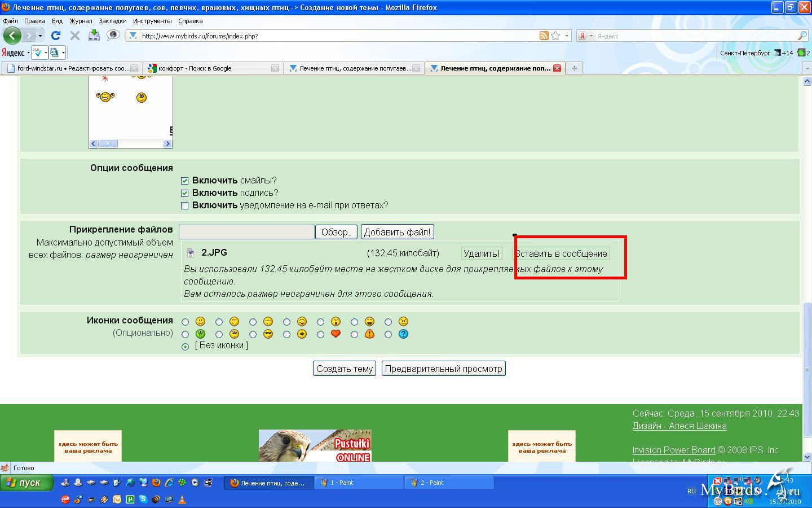The height and width of the screenshot is (508, 812).
Task: Open the пуск Start button
Action: [x=27, y=483]
